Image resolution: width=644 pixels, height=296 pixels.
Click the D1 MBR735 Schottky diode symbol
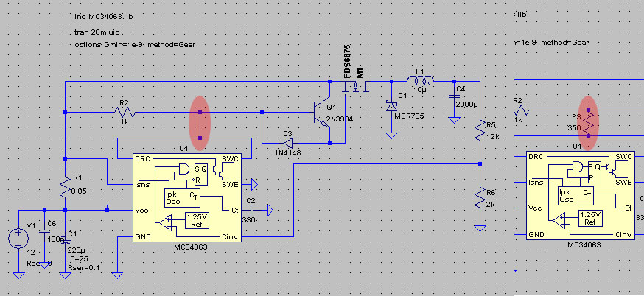point(391,106)
